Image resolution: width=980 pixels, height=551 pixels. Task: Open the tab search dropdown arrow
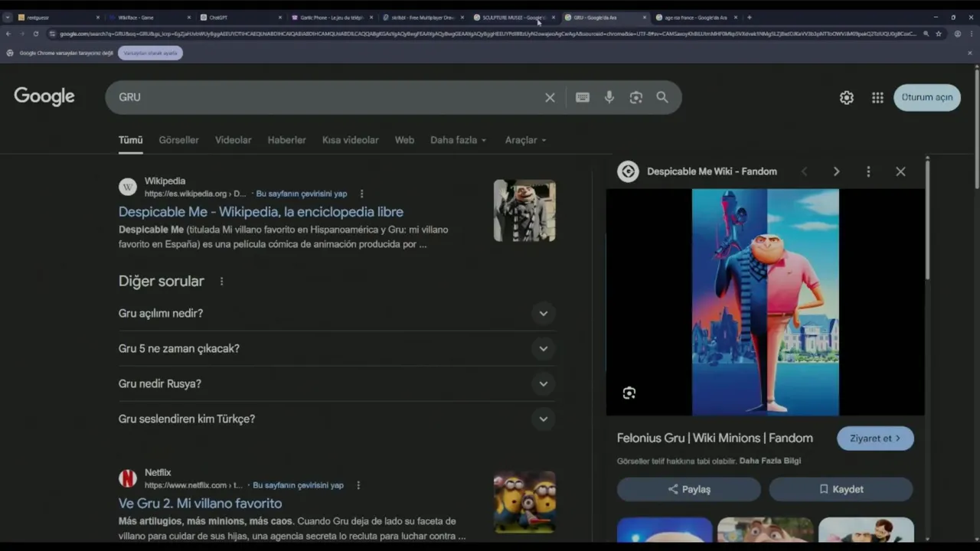[x=8, y=17]
